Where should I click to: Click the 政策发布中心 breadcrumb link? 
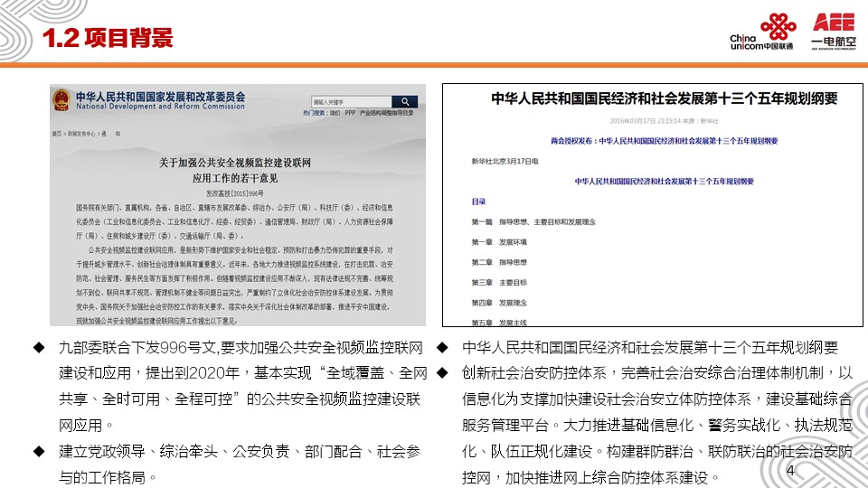pos(81,134)
